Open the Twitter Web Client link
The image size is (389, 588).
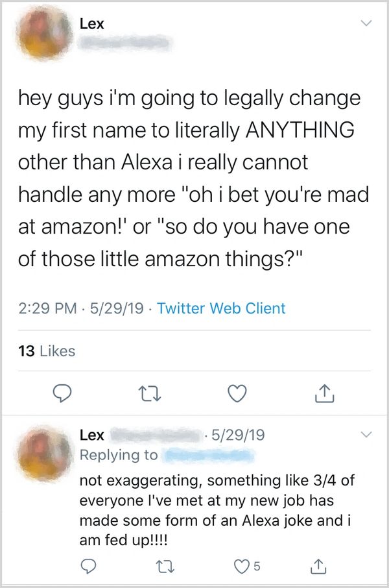click(221, 308)
